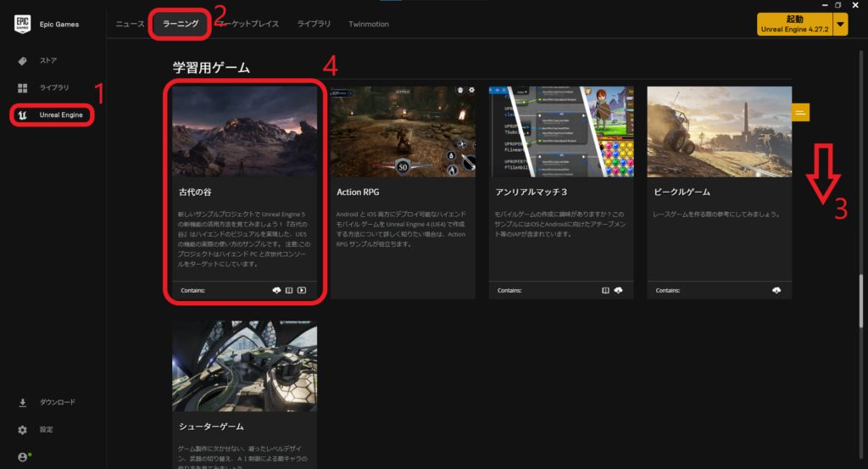Image resolution: width=868 pixels, height=469 pixels.
Task: Click the Action RPG card title
Action: coord(359,193)
